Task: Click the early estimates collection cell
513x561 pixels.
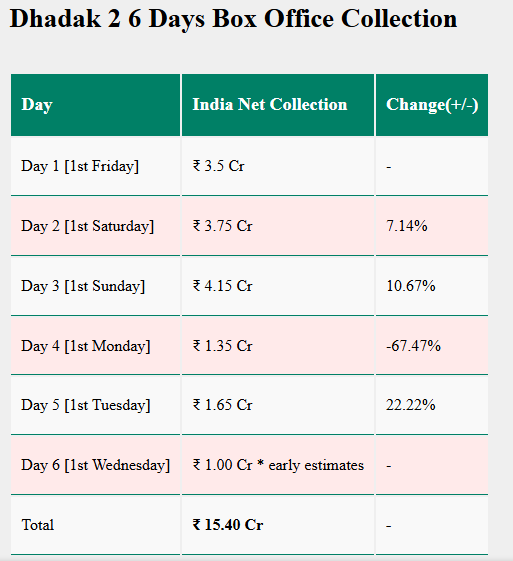Action: click(x=278, y=465)
